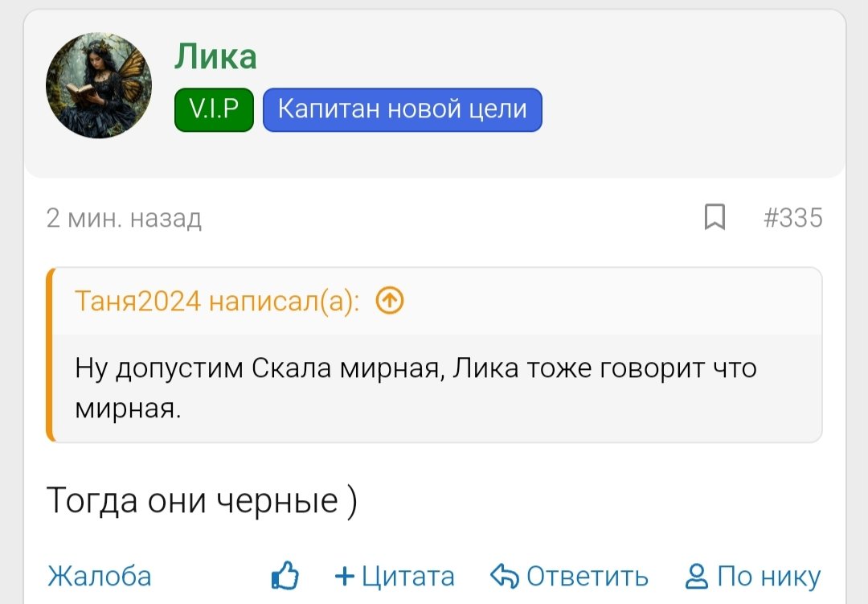The height and width of the screenshot is (604, 868).
Task: Open the Лика username profile link
Action: [215, 57]
